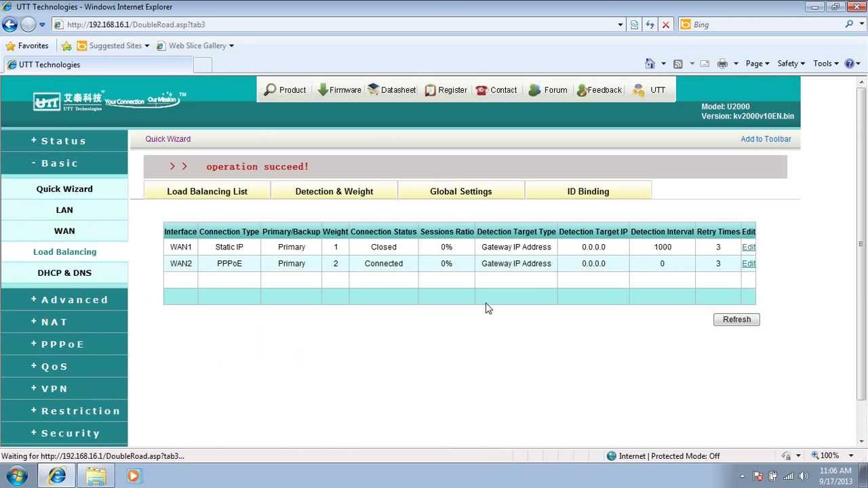Click the browser Back arrow button
Screen dimensions: 868x488
tap(9, 24)
